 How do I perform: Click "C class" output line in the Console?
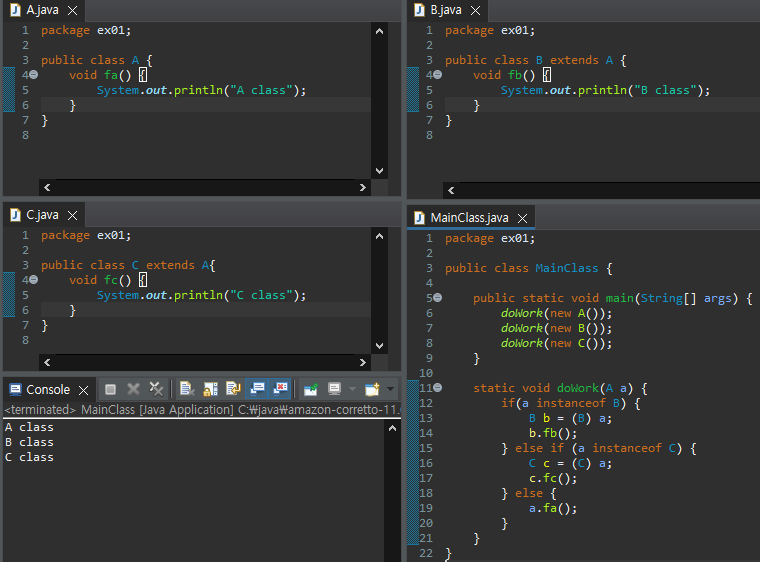click(x=29, y=457)
